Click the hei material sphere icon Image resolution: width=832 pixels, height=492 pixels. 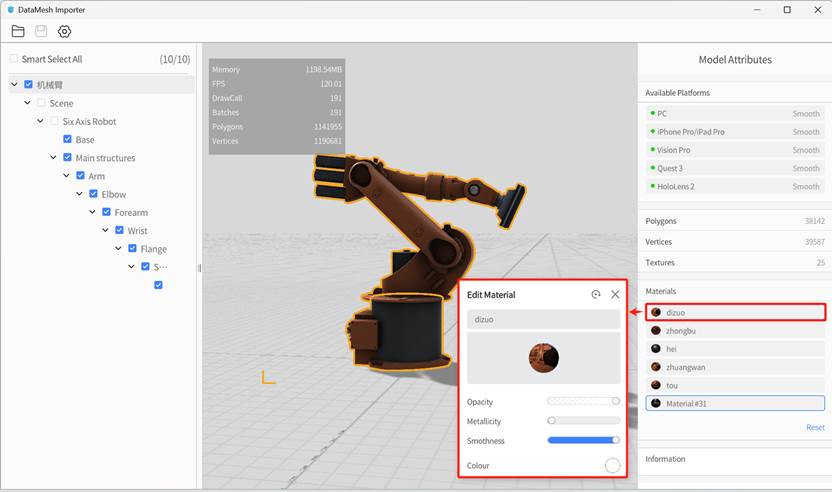coord(656,348)
